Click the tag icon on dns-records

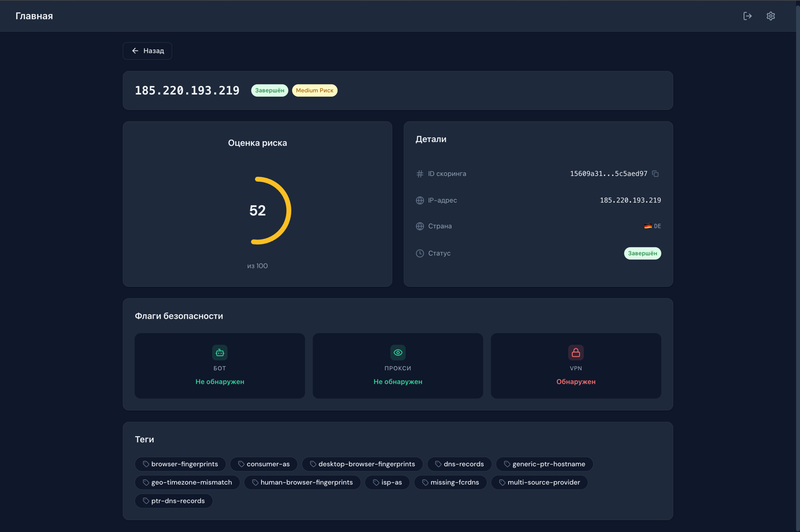(x=438, y=464)
